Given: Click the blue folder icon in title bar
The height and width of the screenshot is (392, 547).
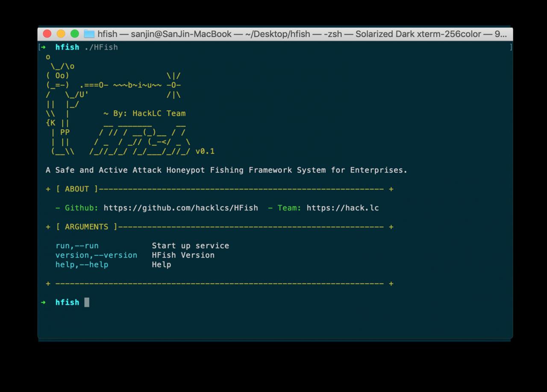Looking at the screenshot, I should pyautogui.click(x=89, y=34).
